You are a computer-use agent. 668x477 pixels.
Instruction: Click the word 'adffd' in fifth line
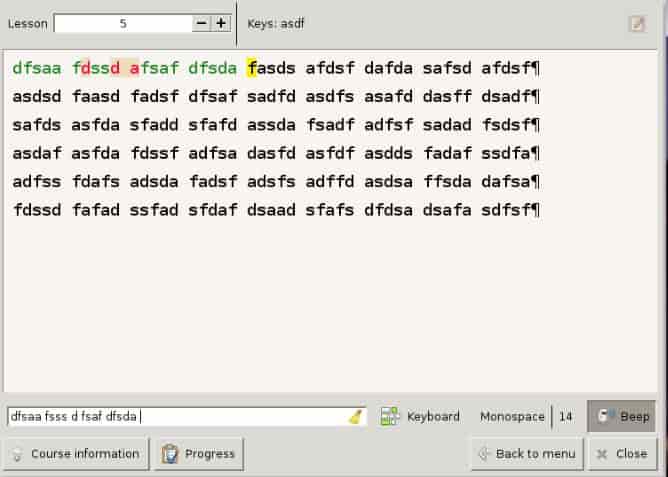click(x=330, y=182)
